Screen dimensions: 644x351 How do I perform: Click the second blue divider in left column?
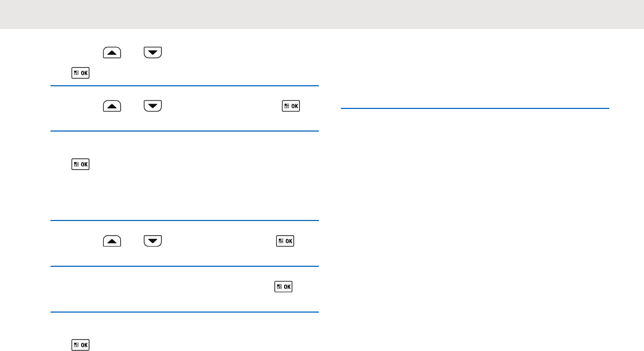[x=185, y=132]
